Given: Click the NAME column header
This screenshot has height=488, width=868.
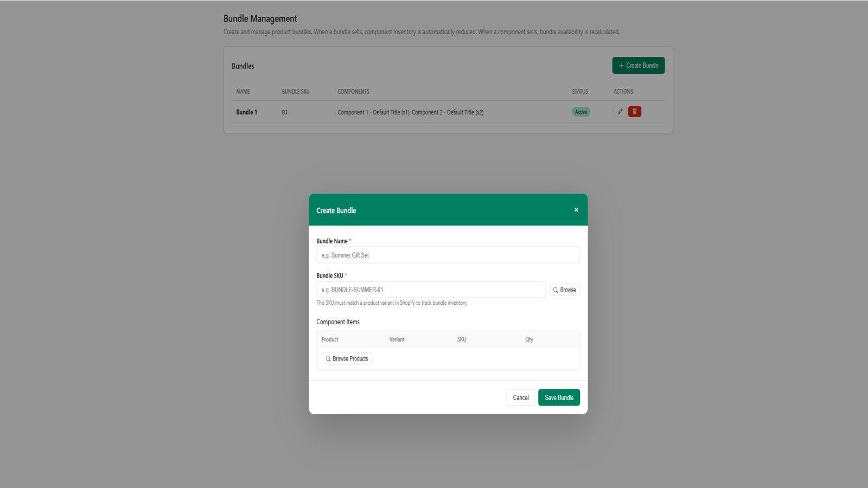Looking at the screenshot, I should [x=242, y=91].
